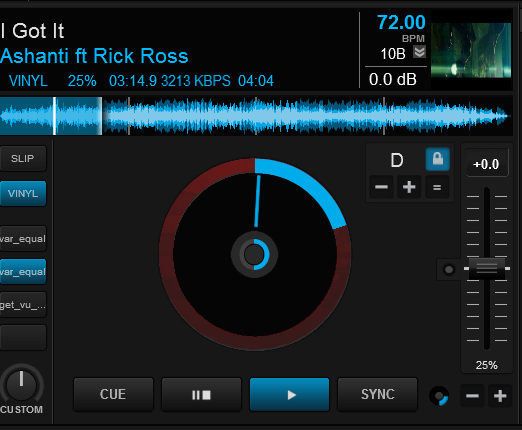
Task: Click the pause/stop button
Action: click(x=201, y=395)
